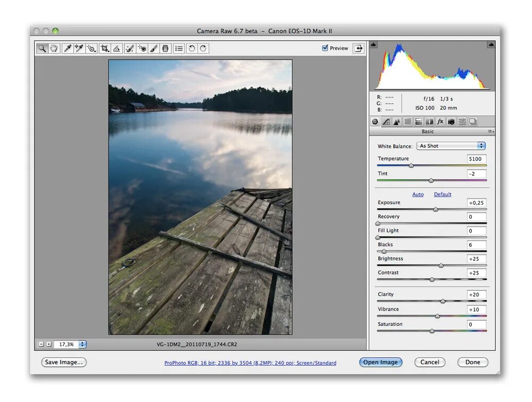
Task: Activate the Straighten tool
Action: coord(116,48)
